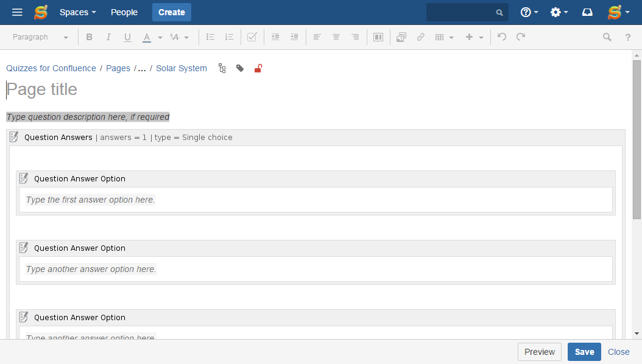Open the Spaces menu

[78, 12]
